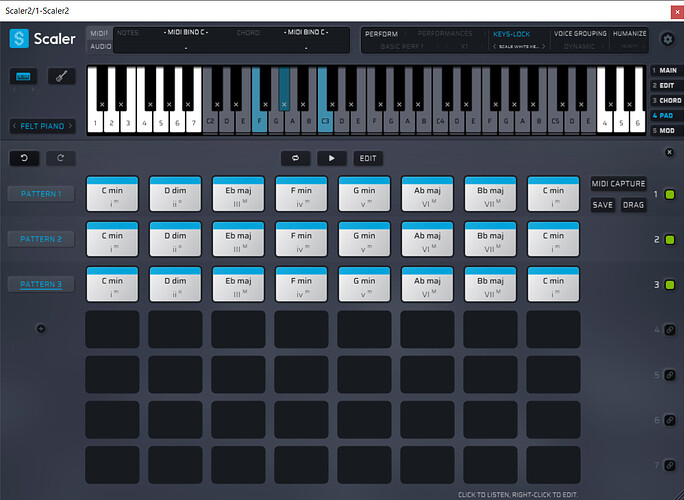Viewport: 684px width, 500px height.
Task: Select AUDIO input mode
Action: coord(100,46)
